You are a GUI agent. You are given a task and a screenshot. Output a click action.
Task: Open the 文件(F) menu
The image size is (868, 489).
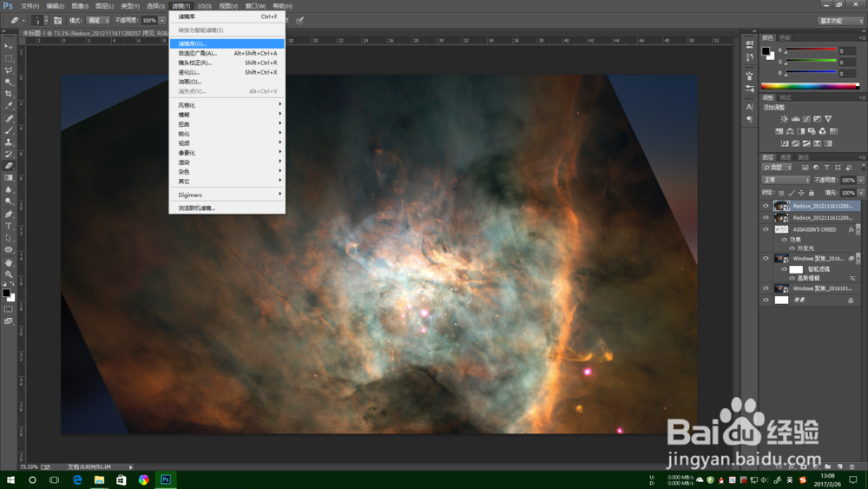(30, 6)
